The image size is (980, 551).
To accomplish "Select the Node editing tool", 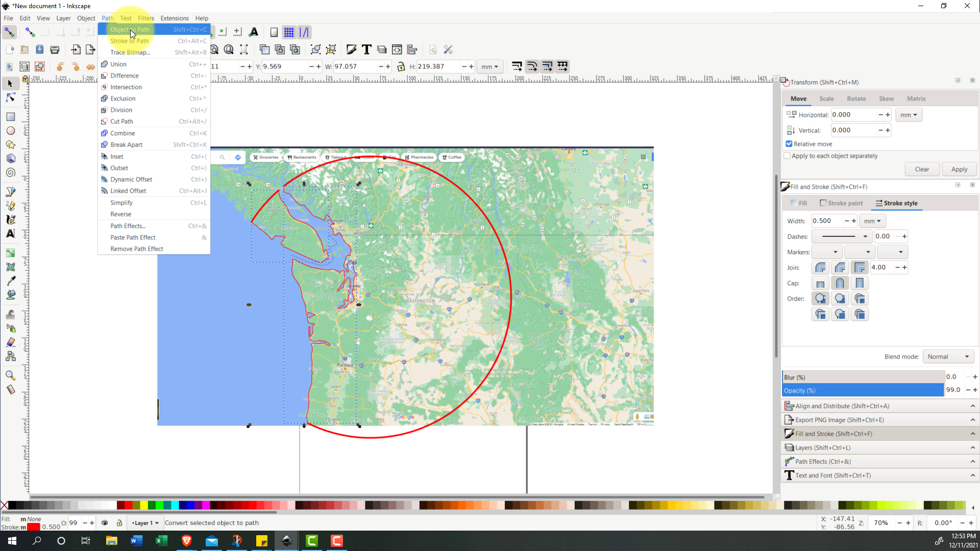I will pyautogui.click(x=10, y=97).
